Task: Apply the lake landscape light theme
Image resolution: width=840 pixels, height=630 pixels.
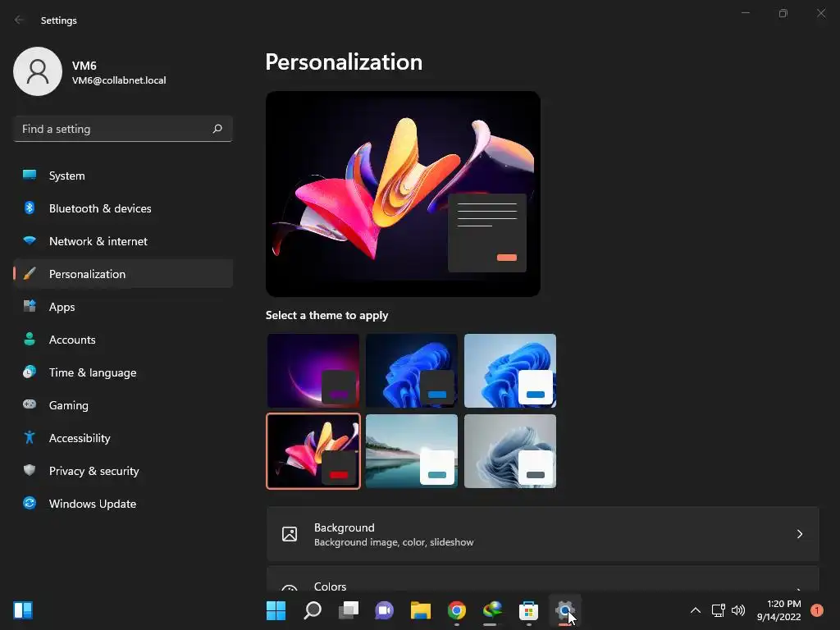Action: click(412, 451)
